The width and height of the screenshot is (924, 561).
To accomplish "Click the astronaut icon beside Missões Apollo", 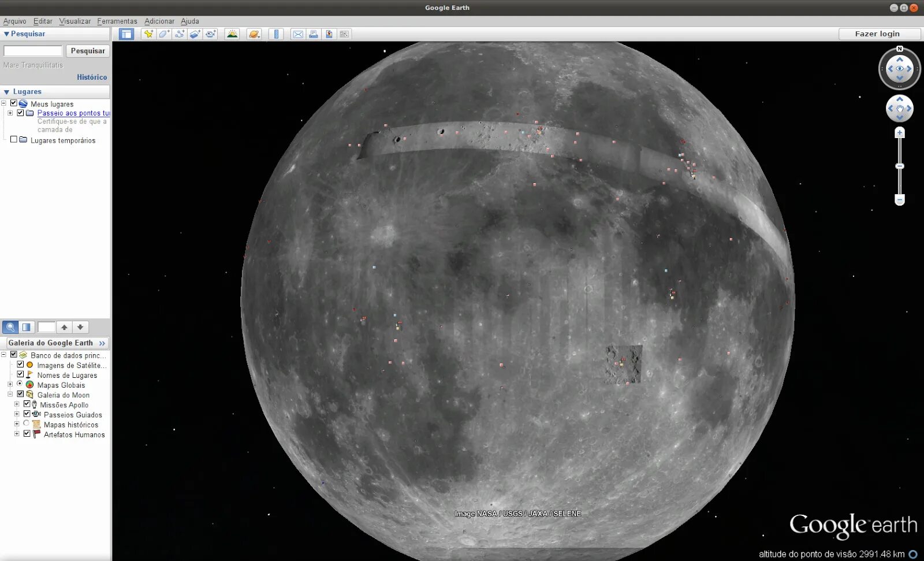I will [35, 404].
